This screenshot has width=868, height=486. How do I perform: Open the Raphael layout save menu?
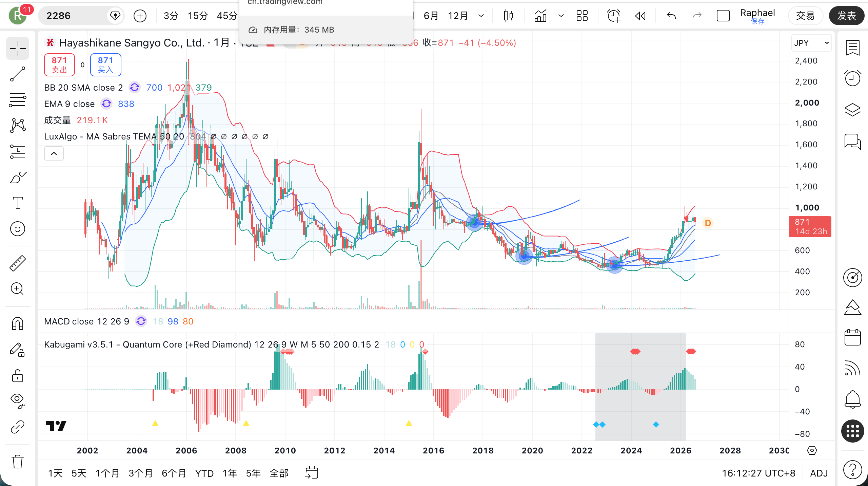click(x=757, y=16)
